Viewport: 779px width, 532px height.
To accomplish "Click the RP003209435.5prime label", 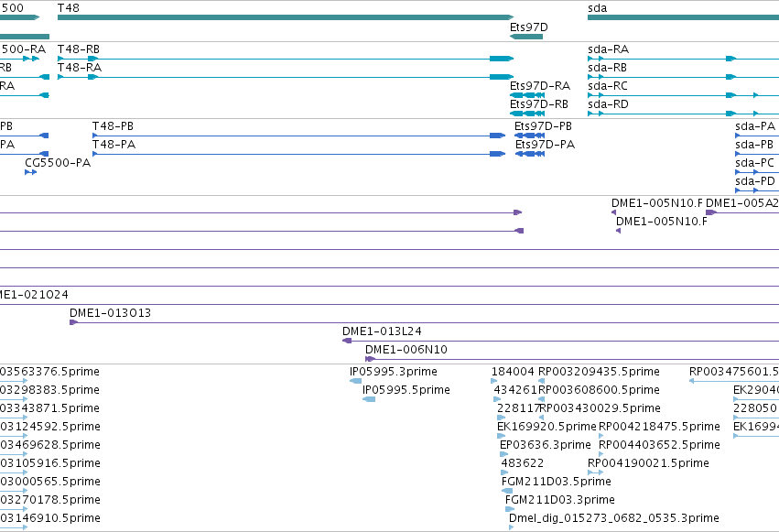I will coord(600,372).
